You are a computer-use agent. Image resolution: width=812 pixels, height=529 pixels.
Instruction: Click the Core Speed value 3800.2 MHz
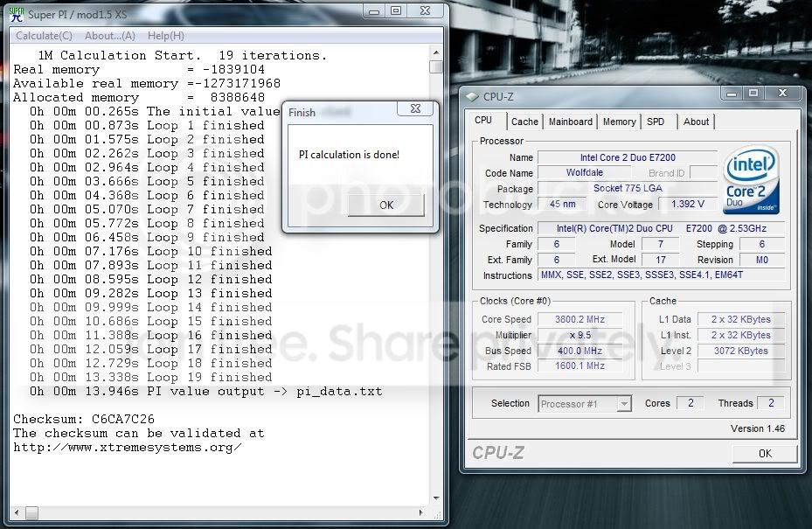pyautogui.click(x=580, y=319)
